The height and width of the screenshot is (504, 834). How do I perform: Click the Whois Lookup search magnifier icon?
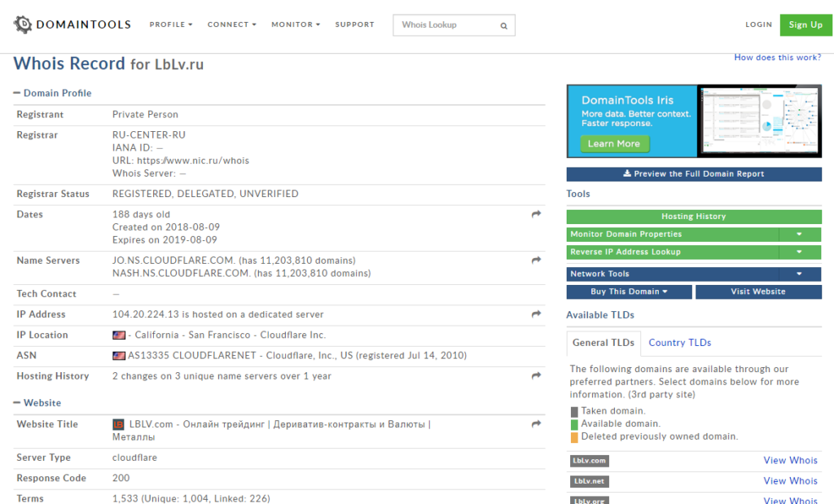click(503, 25)
